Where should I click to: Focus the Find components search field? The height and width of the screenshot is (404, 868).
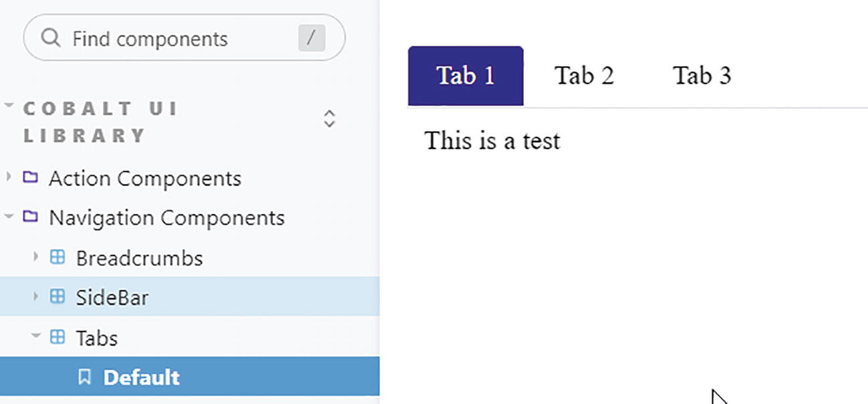pos(174,39)
